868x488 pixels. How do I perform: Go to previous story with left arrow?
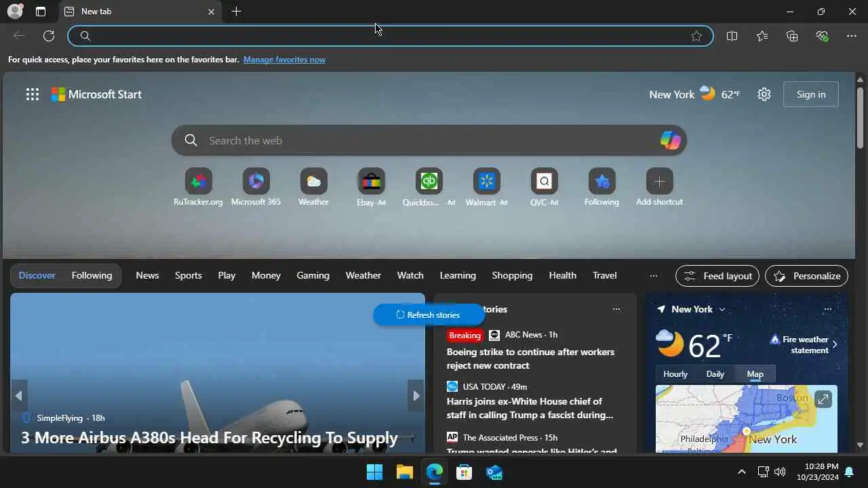tap(19, 396)
